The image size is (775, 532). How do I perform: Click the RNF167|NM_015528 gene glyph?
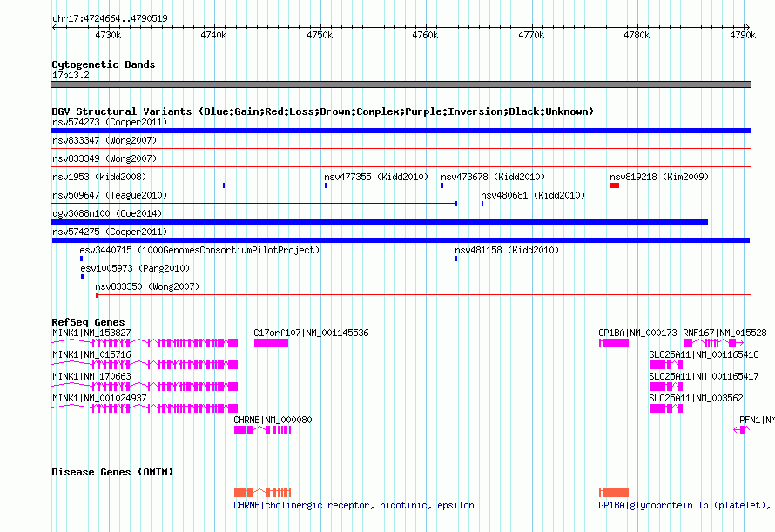point(713,343)
